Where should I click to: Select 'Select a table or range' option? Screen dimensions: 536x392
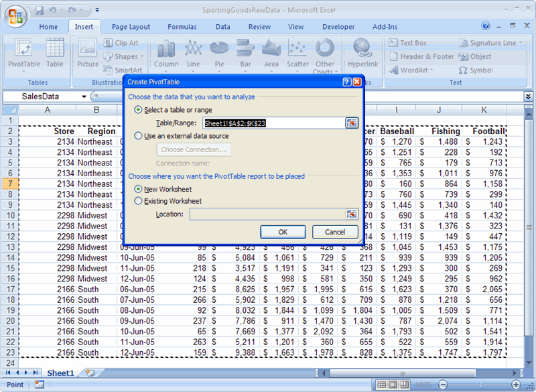(x=138, y=110)
